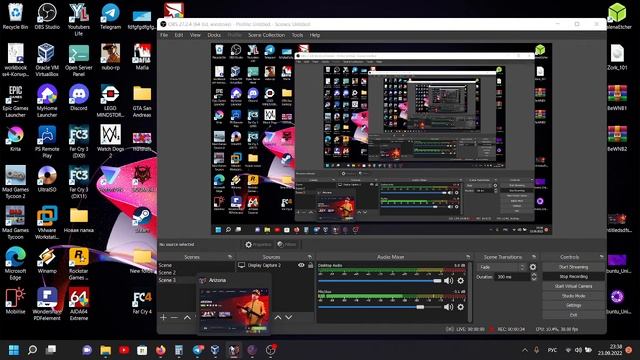This screenshot has height=360, width=640.
Task: Pop out the Controls dock icon
Action: tap(601, 257)
